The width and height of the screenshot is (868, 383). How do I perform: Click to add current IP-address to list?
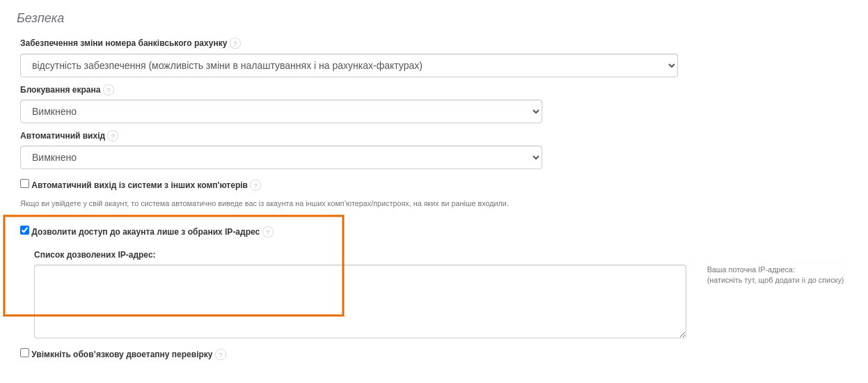[775, 280]
